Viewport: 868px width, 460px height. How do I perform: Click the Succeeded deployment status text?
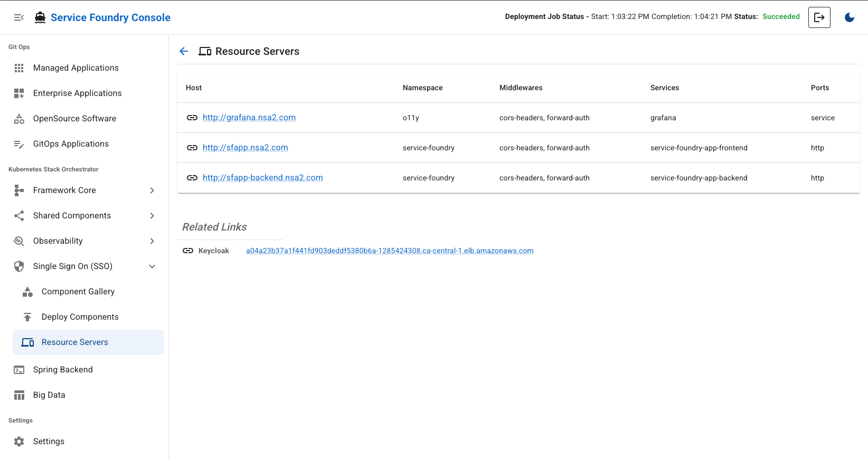click(x=781, y=16)
